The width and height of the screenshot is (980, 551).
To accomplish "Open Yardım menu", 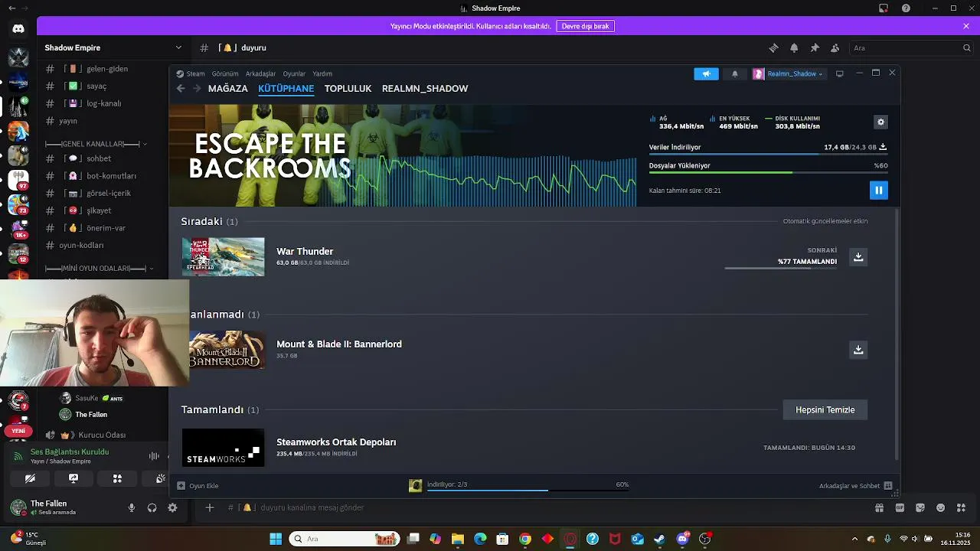I will click(x=322, y=74).
